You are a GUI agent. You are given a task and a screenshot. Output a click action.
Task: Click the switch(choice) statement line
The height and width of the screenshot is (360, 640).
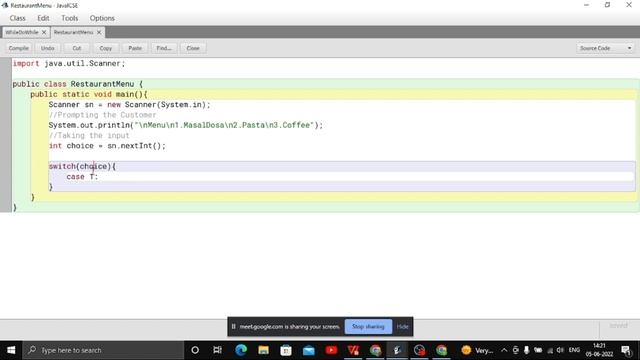(82, 167)
